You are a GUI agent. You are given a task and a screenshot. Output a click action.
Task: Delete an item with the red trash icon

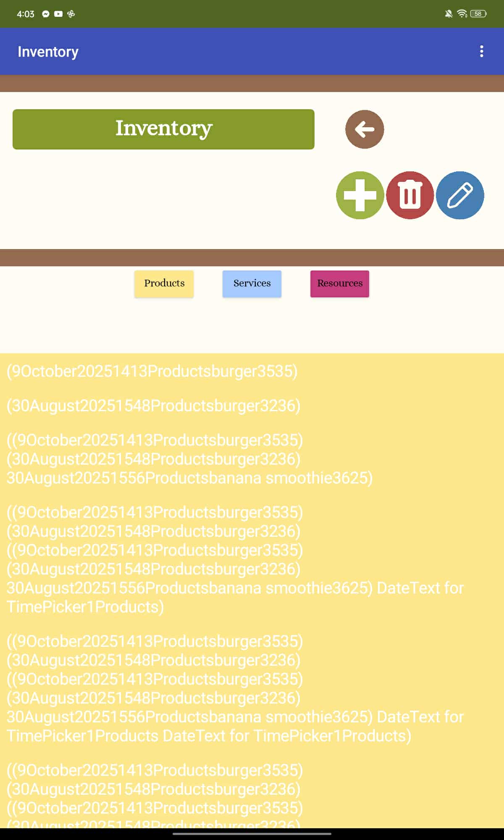pos(410,195)
